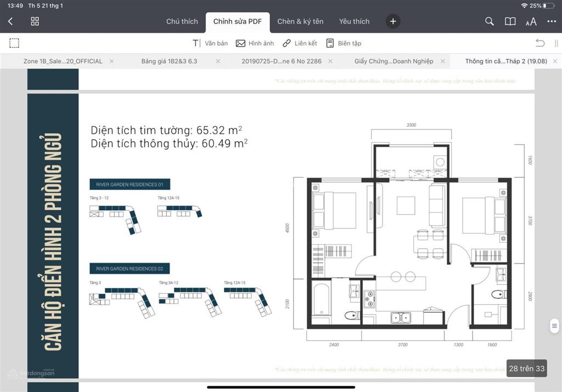Screen dimensions: 562x392
Task: Switch to the Yêu thích tab
Action: click(x=354, y=21)
